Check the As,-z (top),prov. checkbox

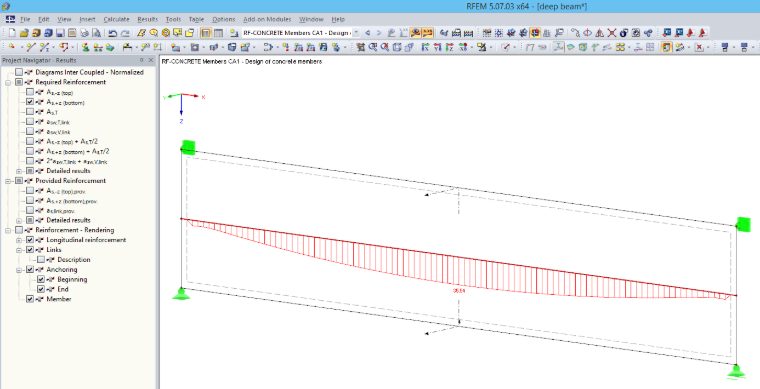30,191
